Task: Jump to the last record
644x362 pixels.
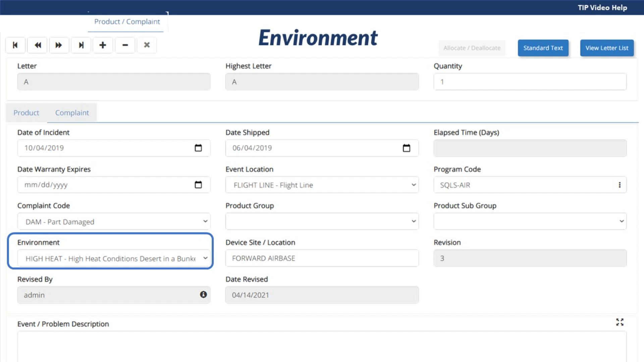Action: tap(81, 45)
